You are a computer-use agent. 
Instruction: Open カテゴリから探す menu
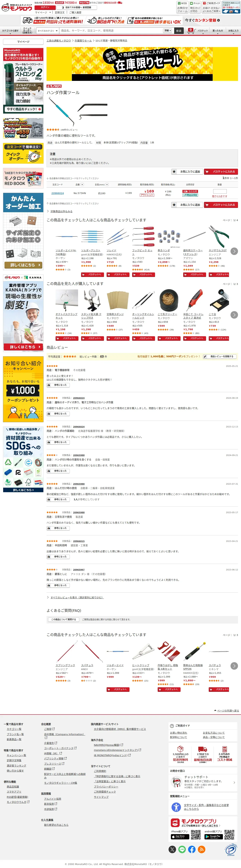(x=11, y=31)
